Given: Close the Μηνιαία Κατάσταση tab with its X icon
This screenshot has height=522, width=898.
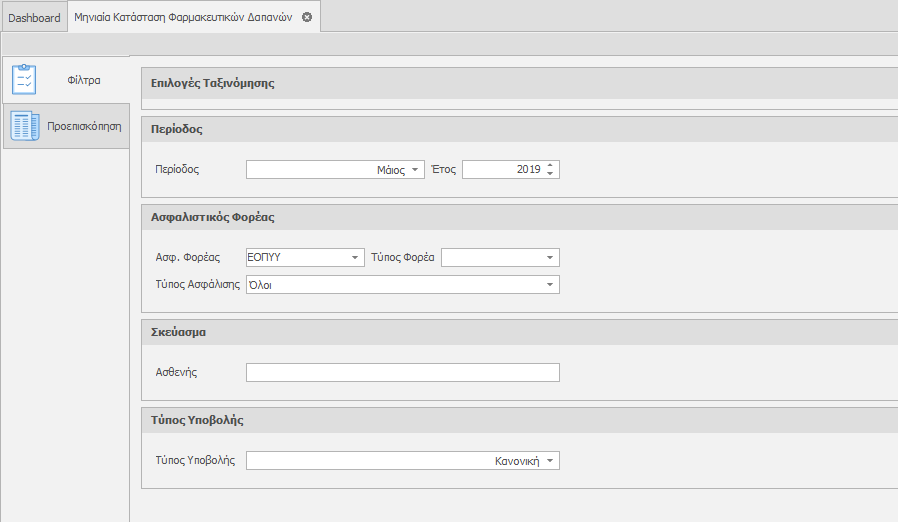Looking at the screenshot, I should pyautogui.click(x=307, y=17).
